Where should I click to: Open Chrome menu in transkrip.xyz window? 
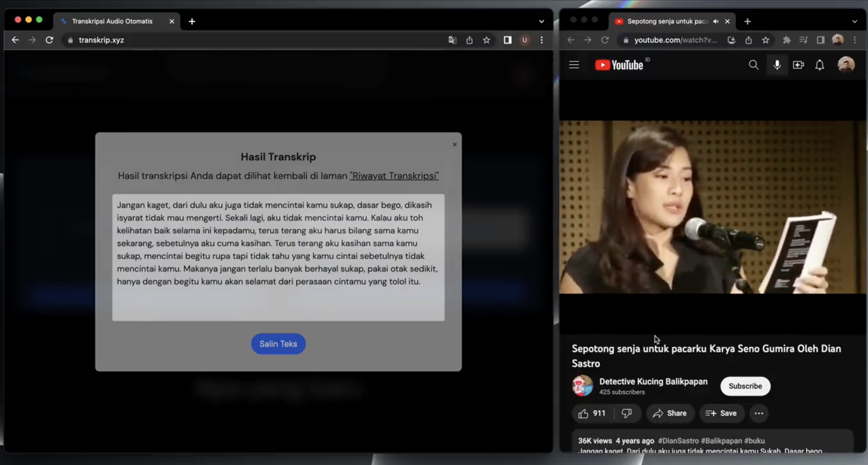pyautogui.click(x=541, y=40)
